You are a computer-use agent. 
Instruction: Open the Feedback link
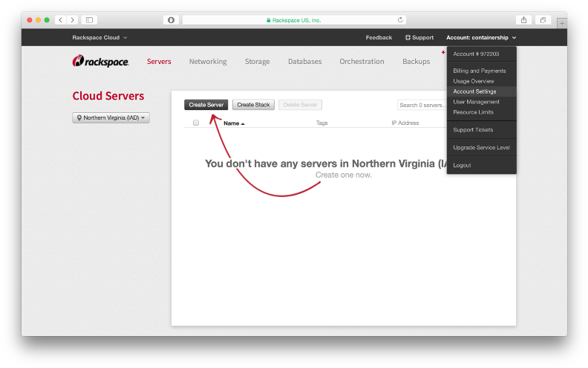pyautogui.click(x=379, y=37)
